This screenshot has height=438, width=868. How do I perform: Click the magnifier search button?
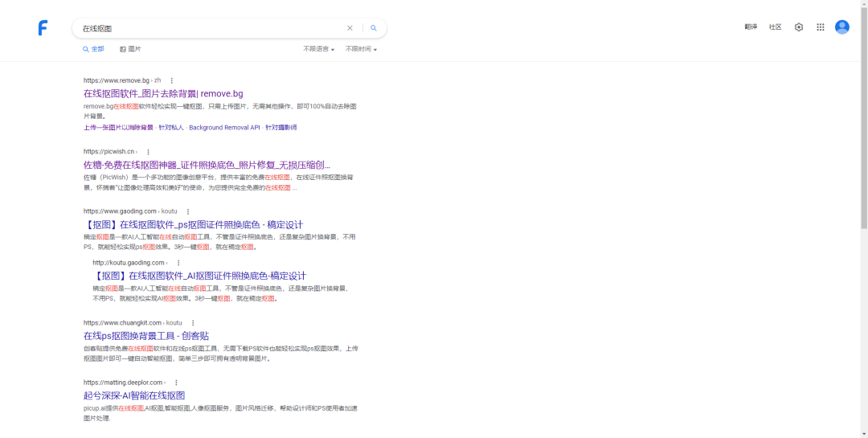pos(374,28)
